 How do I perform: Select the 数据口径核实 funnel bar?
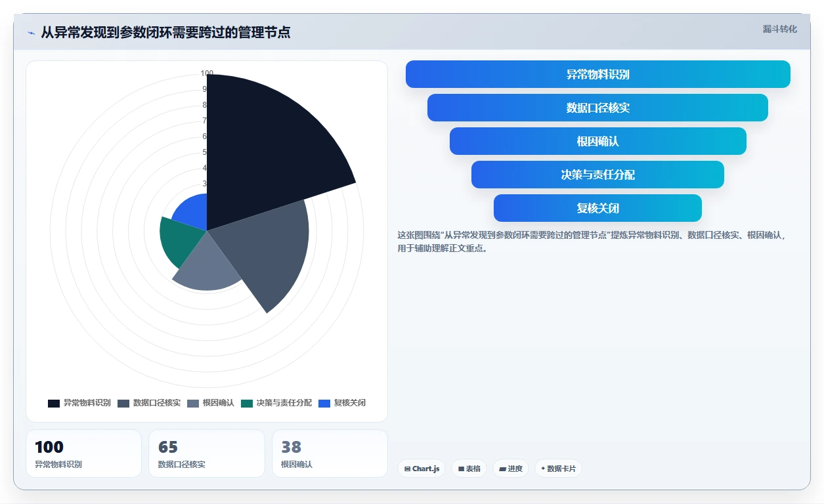click(x=597, y=108)
